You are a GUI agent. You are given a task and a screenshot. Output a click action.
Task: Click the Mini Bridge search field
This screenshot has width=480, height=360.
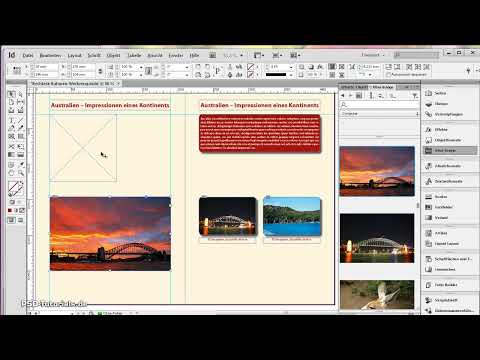[379, 105]
